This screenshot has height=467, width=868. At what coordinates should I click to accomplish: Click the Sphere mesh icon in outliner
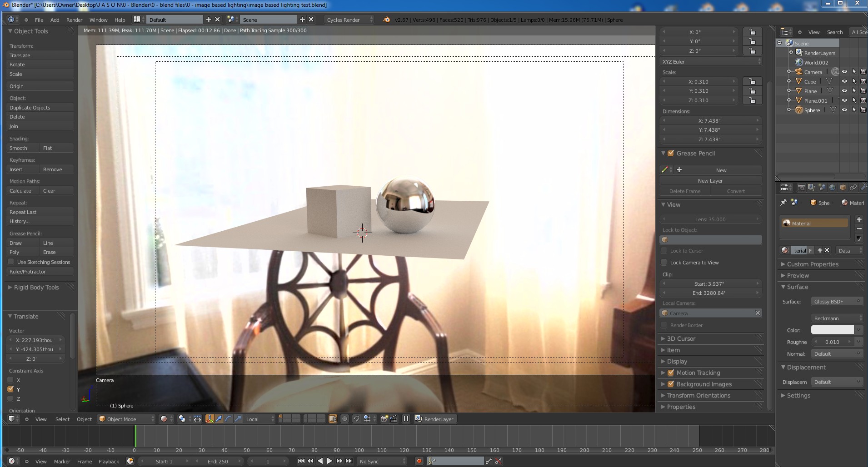[x=798, y=110]
